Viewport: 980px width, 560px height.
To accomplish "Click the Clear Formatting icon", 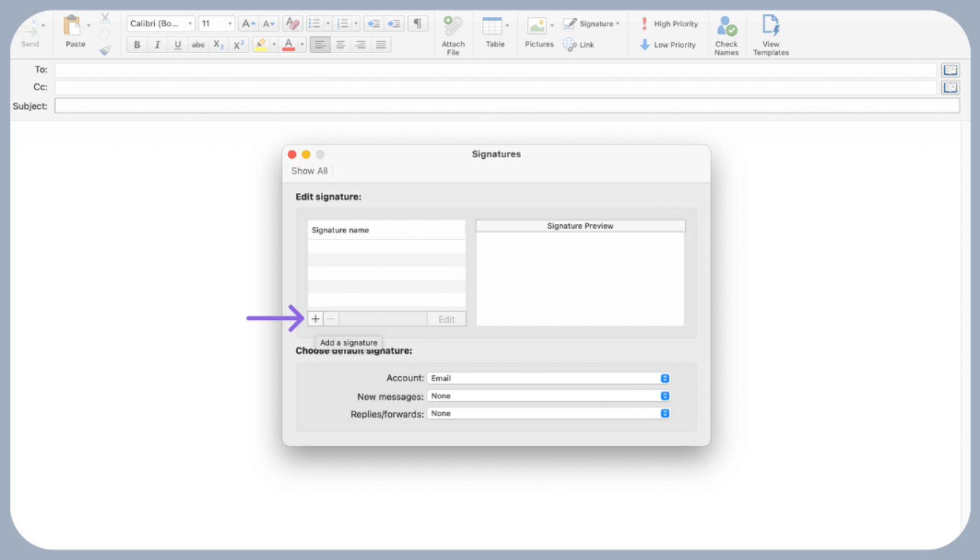I will click(293, 24).
